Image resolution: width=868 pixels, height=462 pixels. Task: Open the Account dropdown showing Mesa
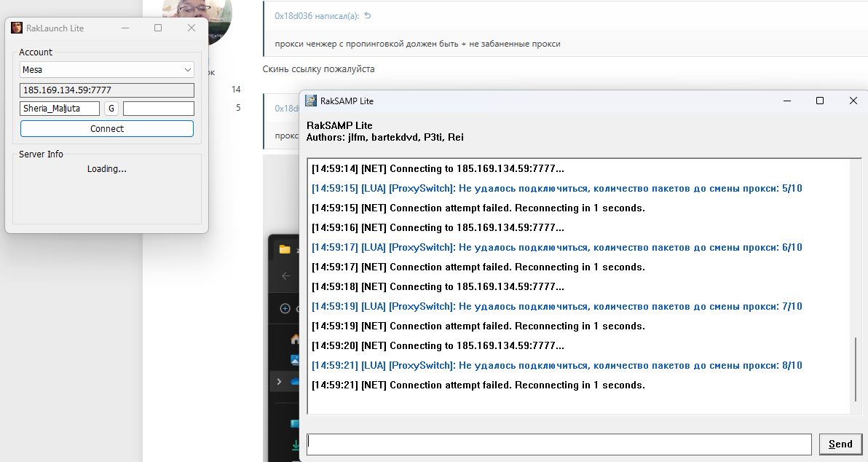(x=107, y=70)
